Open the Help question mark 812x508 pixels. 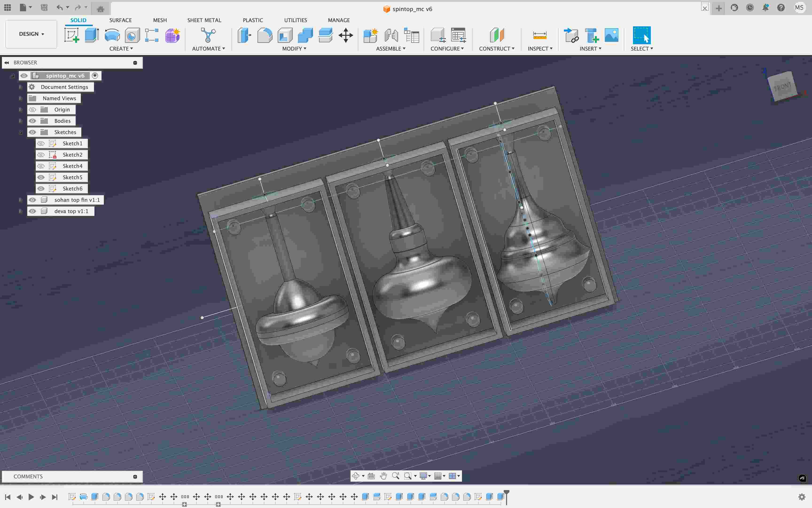point(781,8)
